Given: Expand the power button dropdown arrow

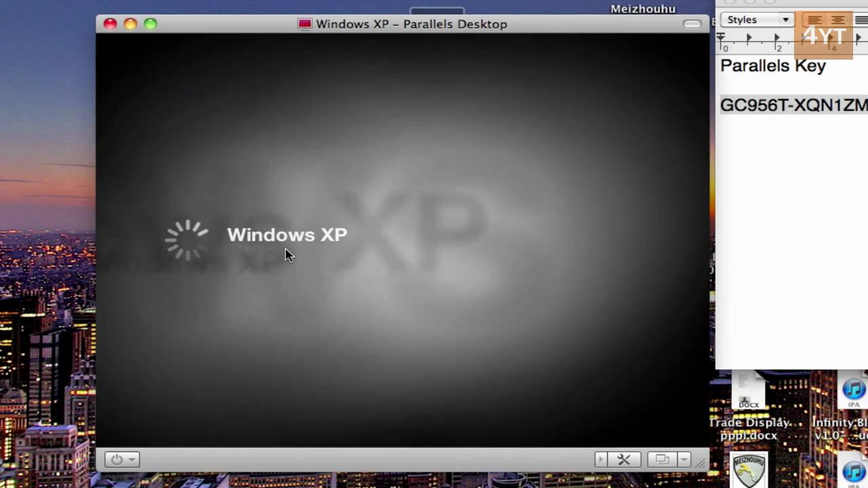Looking at the screenshot, I should point(132,460).
